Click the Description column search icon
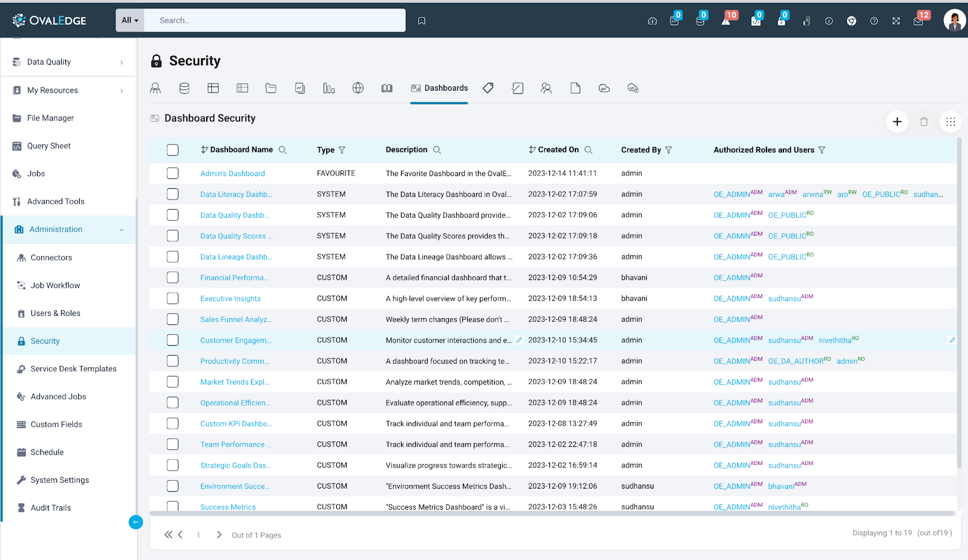968x560 pixels. point(437,150)
